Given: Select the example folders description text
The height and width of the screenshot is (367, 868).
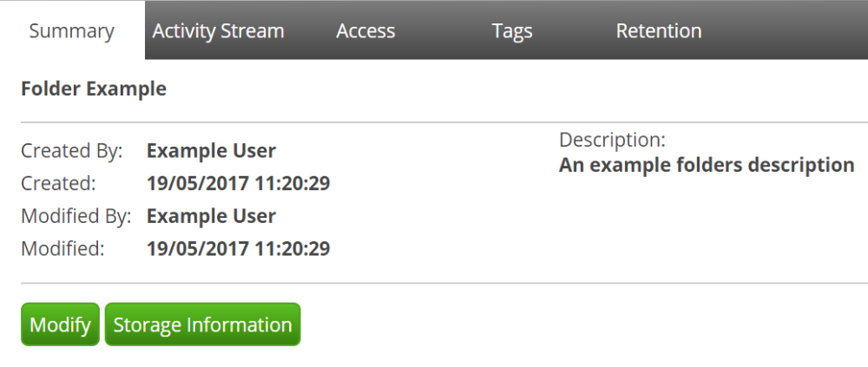Looking at the screenshot, I should [x=707, y=165].
